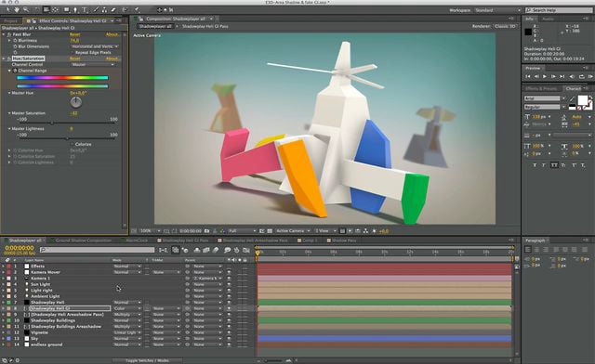Toggle the Fast Blur effect fx switch
Viewport: 595px width, 364px height.
[9, 34]
